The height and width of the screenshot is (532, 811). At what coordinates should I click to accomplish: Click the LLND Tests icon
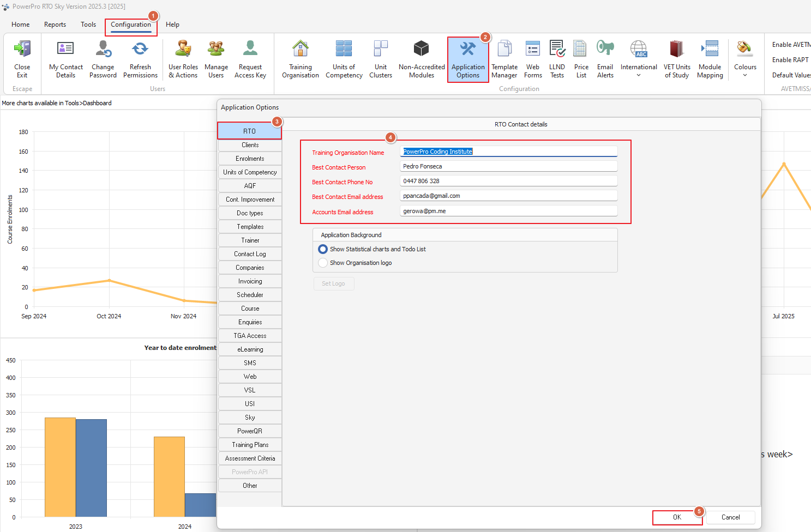(x=557, y=59)
